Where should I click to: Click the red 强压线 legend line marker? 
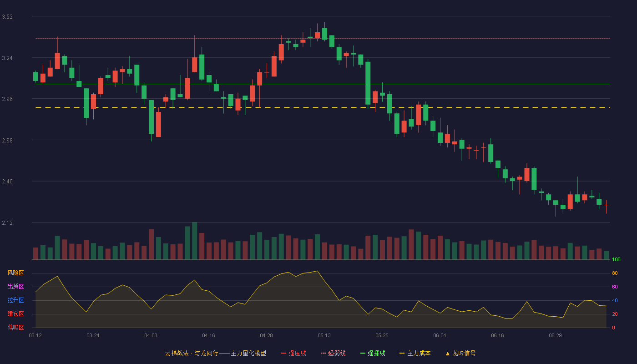click(284, 354)
